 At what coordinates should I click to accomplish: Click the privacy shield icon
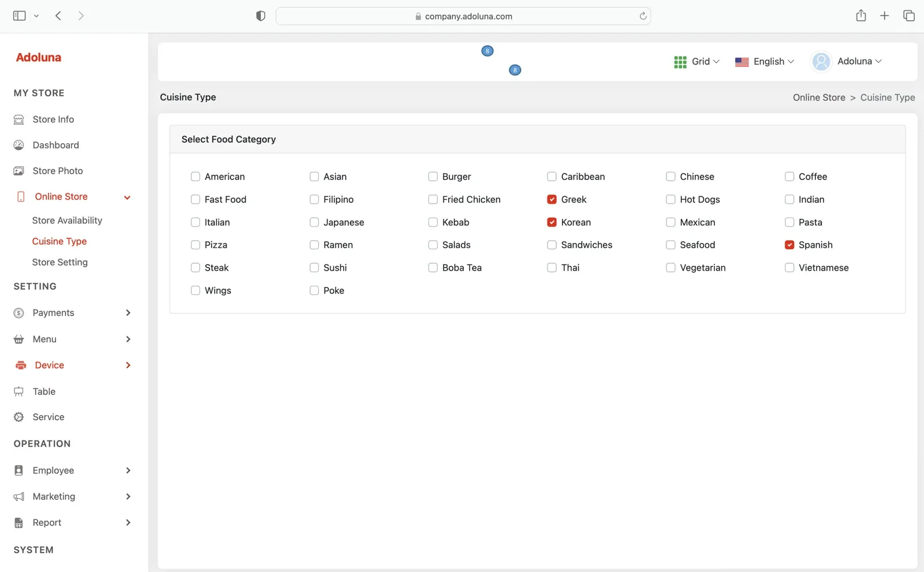point(260,16)
